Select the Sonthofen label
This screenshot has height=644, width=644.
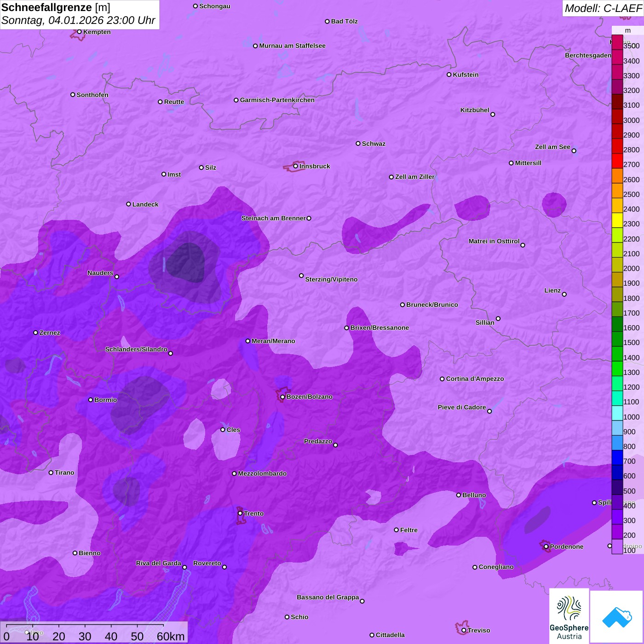(x=92, y=95)
